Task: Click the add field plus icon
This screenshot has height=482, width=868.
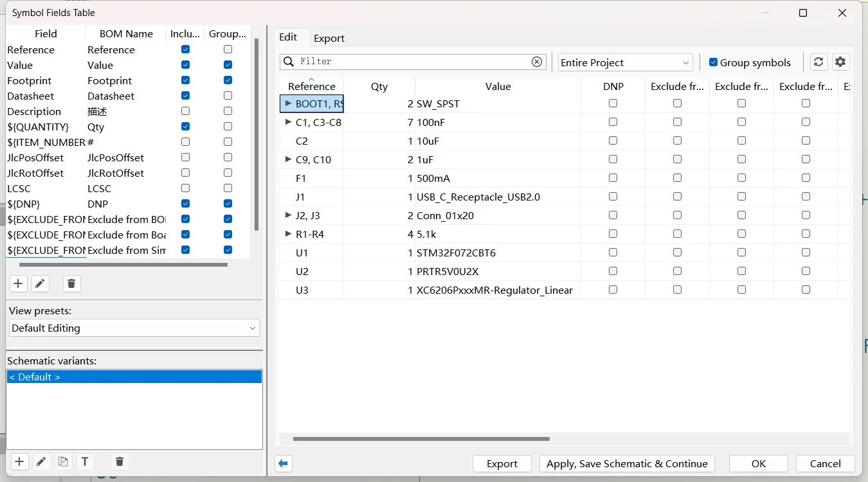Action: click(x=18, y=283)
